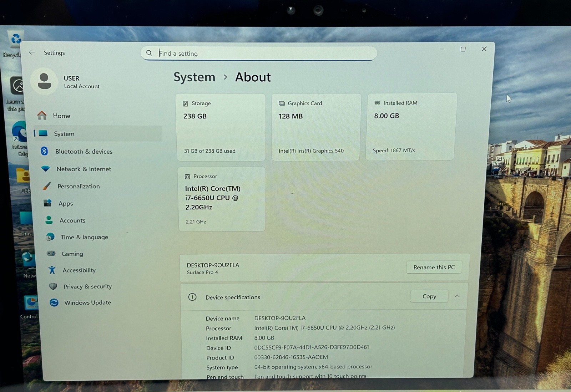Click the 'Intel(R) Iris(R) Graphics 540' text
Image resolution: width=571 pixels, height=392 pixels.
[311, 151]
